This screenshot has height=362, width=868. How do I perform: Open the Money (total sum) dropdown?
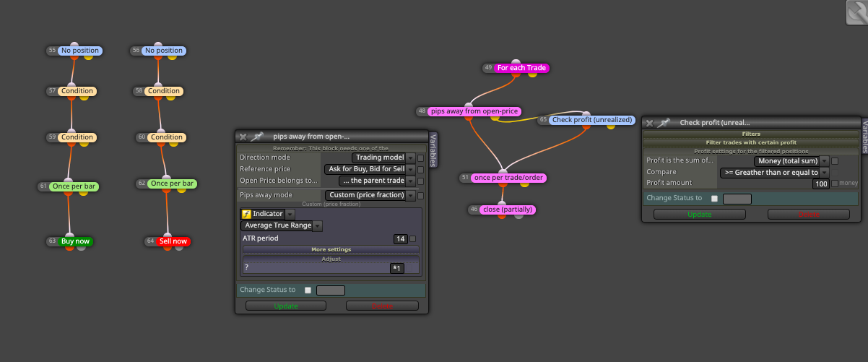pyautogui.click(x=791, y=161)
